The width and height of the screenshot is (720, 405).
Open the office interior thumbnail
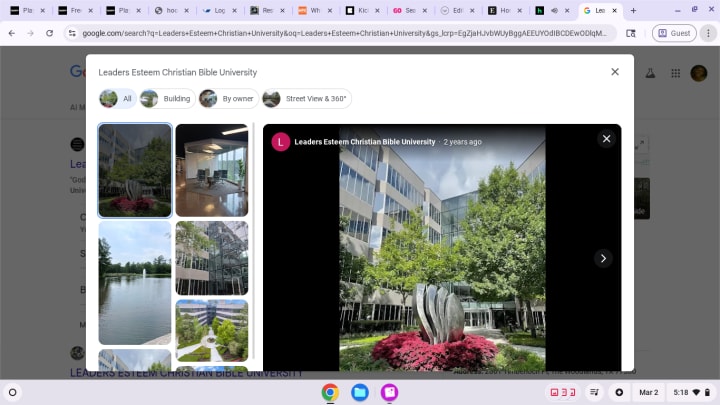click(212, 170)
